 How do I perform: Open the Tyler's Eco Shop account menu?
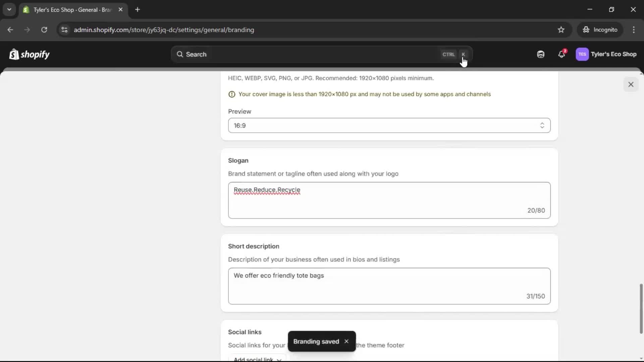click(x=606, y=54)
